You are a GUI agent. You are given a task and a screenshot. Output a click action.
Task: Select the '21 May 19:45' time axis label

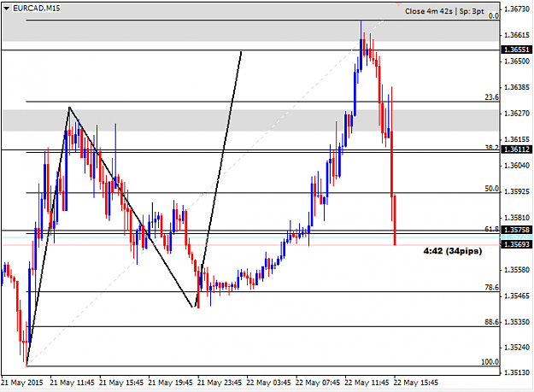tap(171, 383)
